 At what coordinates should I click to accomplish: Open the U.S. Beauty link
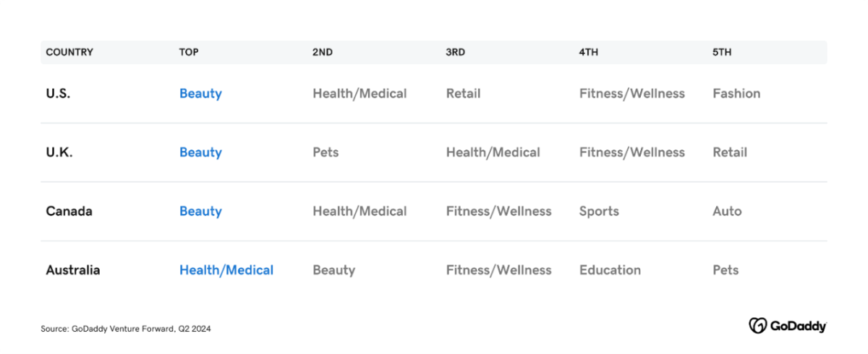[x=200, y=93]
